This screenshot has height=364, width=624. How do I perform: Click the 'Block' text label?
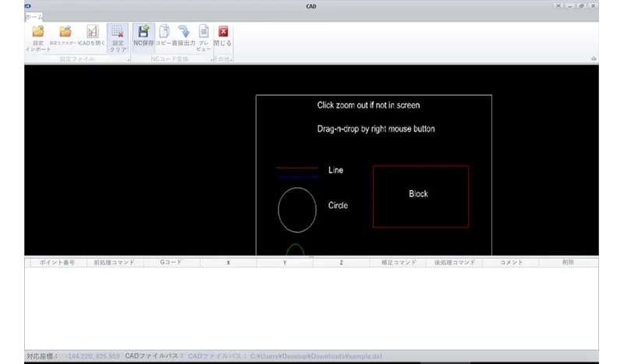418,194
